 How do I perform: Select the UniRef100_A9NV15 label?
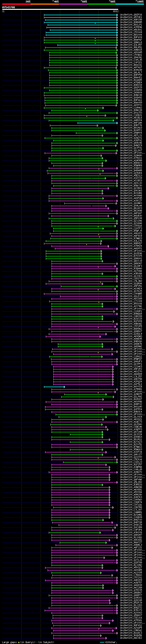(x=131, y=50)
